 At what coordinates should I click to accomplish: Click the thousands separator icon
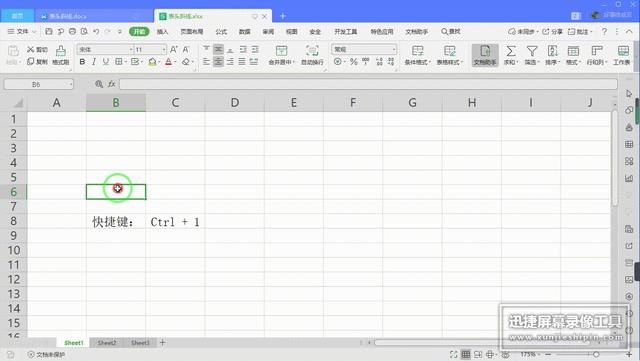click(366, 62)
